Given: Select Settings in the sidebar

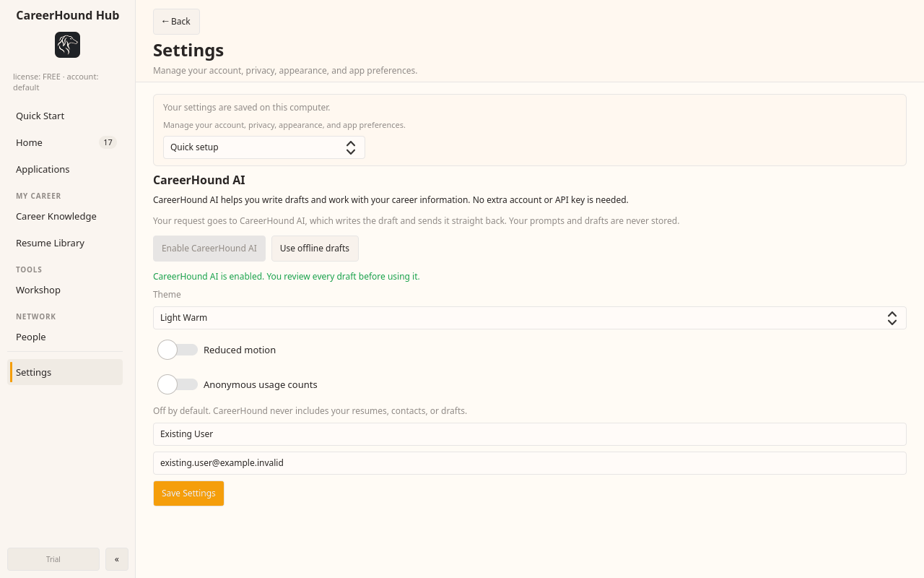Looking at the screenshot, I should click(65, 372).
